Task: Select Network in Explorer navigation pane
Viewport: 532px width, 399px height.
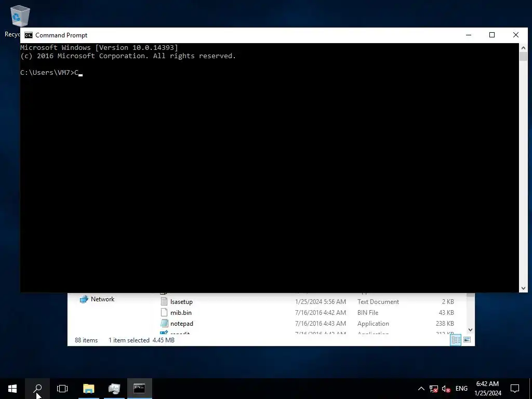Action: pyautogui.click(x=102, y=299)
